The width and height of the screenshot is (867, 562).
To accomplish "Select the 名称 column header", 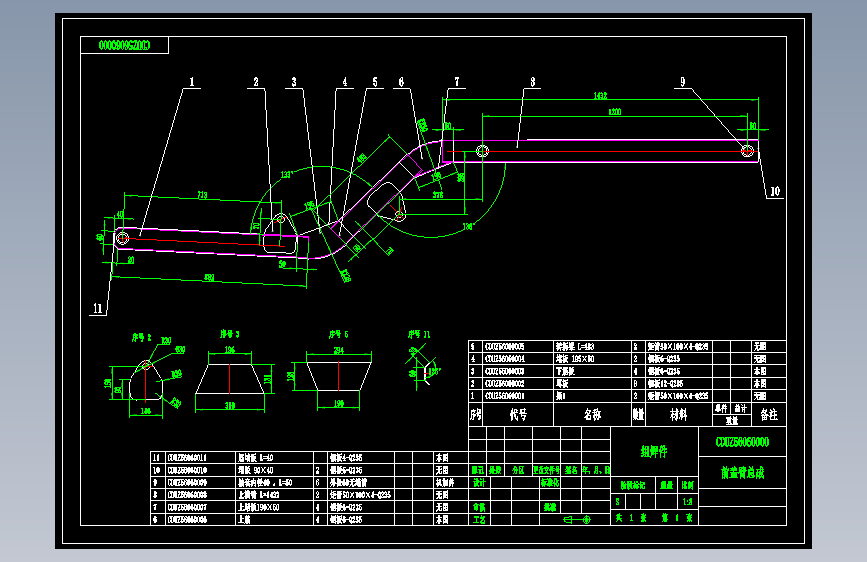I will click(x=592, y=414).
